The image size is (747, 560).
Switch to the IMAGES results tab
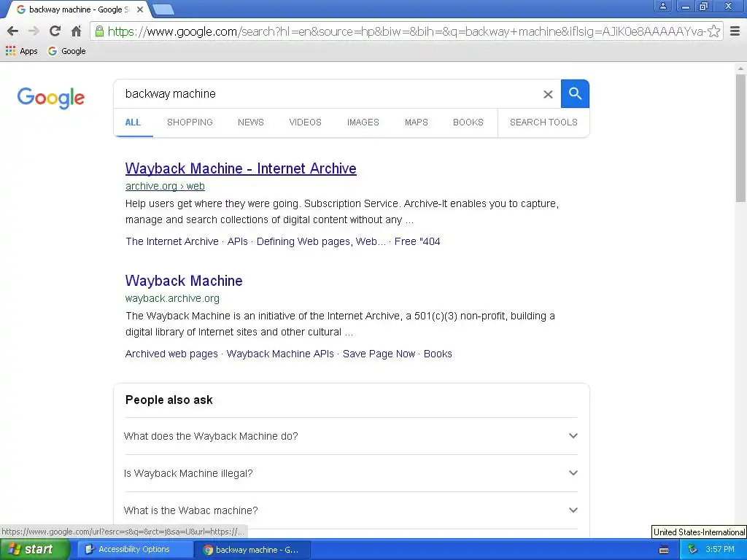(x=363, y=122)
